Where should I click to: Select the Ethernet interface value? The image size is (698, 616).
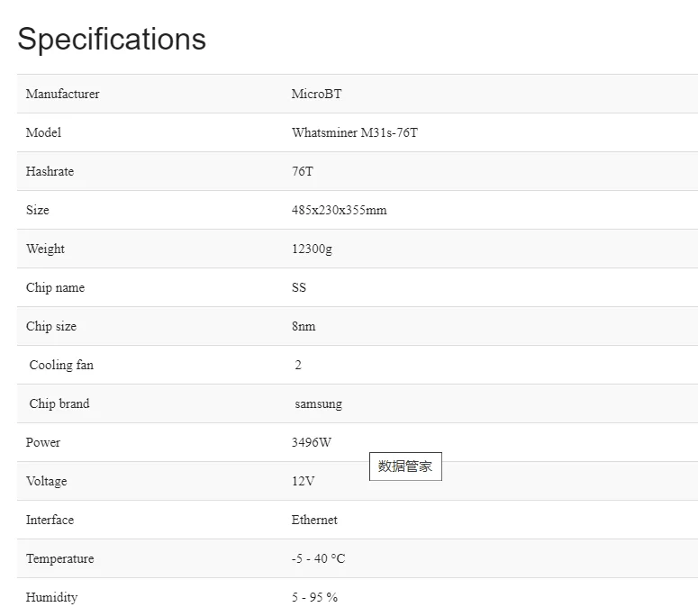click(x=314, y=520)
